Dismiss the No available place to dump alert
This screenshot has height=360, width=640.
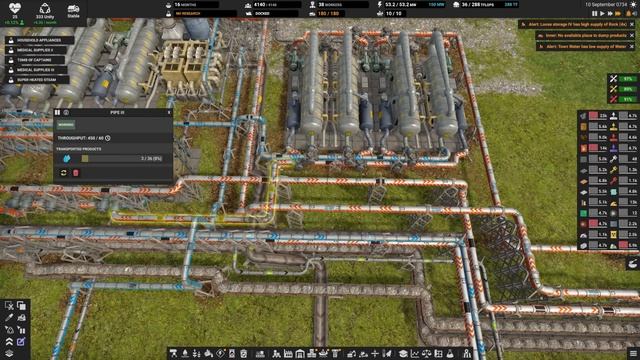(632, 36)
